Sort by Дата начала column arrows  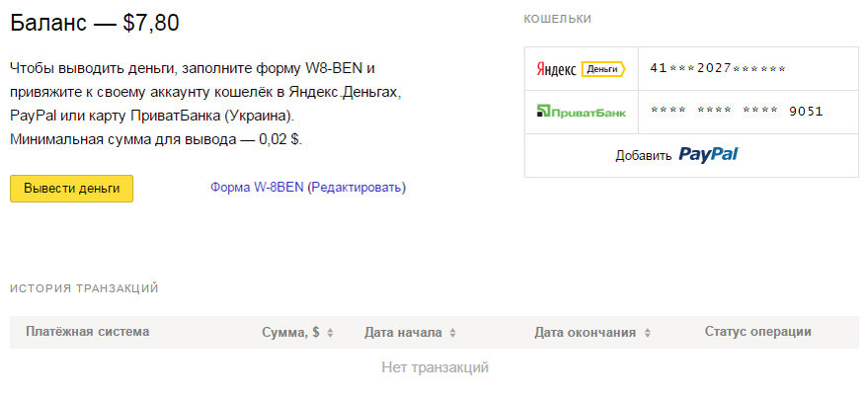(x=452, y=333)
